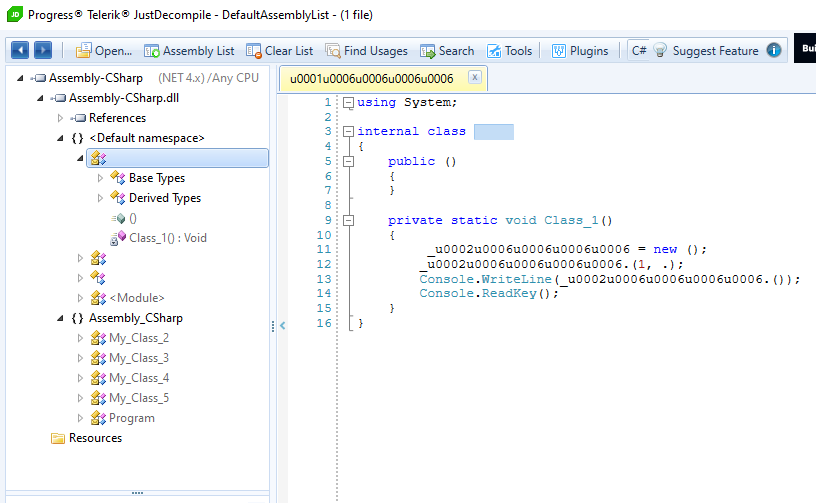Collapse the Class_1 method block at line 9
816x503 pixels.
[348, 221]
